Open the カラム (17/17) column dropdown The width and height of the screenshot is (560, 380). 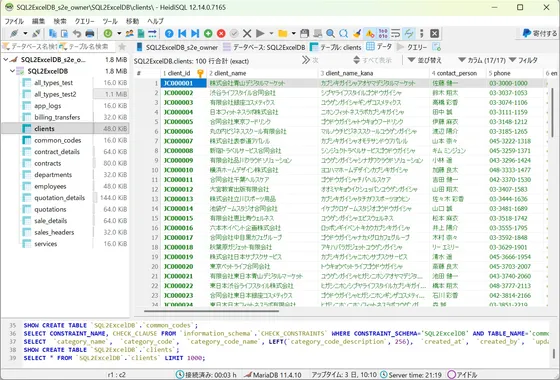point(482,60)
